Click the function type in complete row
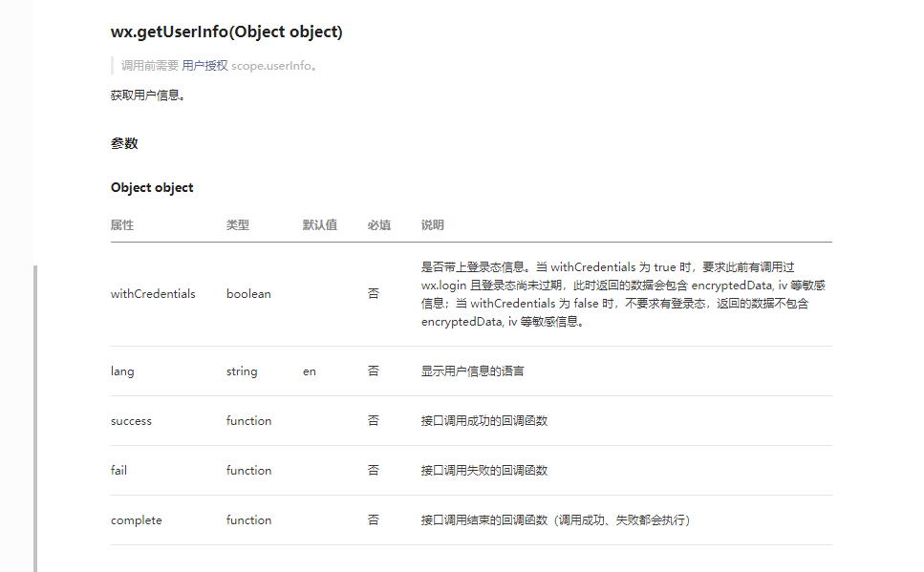 pyautogui.click(x=248, y=520)
